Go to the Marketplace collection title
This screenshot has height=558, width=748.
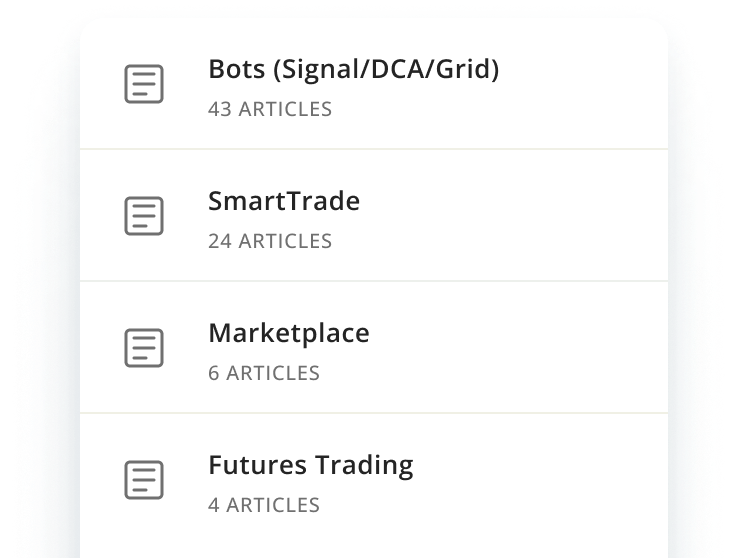click(x=289, y=333)
